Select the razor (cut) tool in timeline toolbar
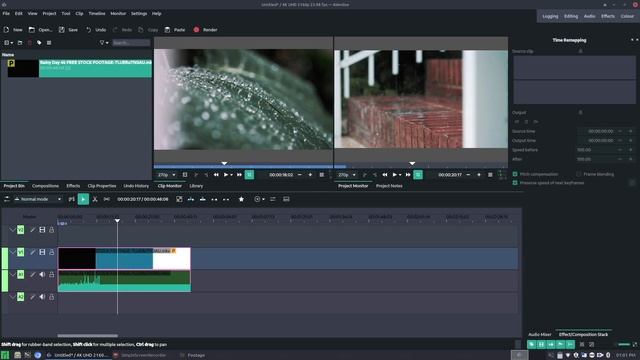 (x=95, y=199)
